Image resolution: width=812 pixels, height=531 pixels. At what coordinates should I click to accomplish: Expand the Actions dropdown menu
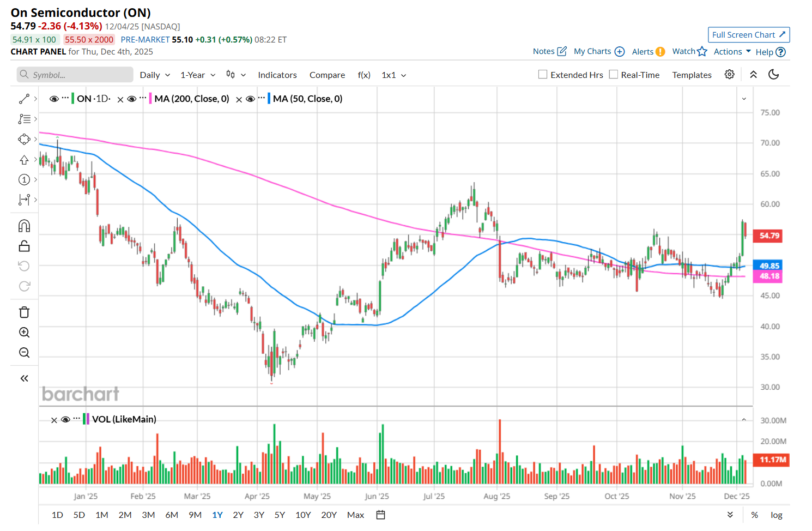pyautogui.click(x=732, y=52)
